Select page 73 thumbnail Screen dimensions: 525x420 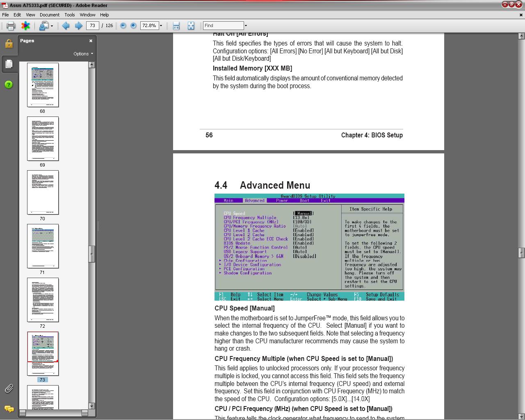[43, 354]
